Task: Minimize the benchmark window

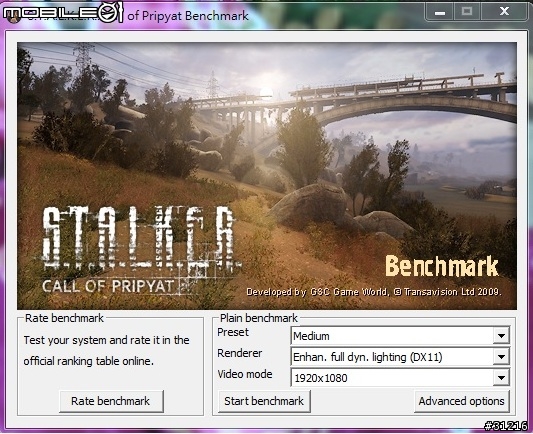Action: [x=440, y=12]
